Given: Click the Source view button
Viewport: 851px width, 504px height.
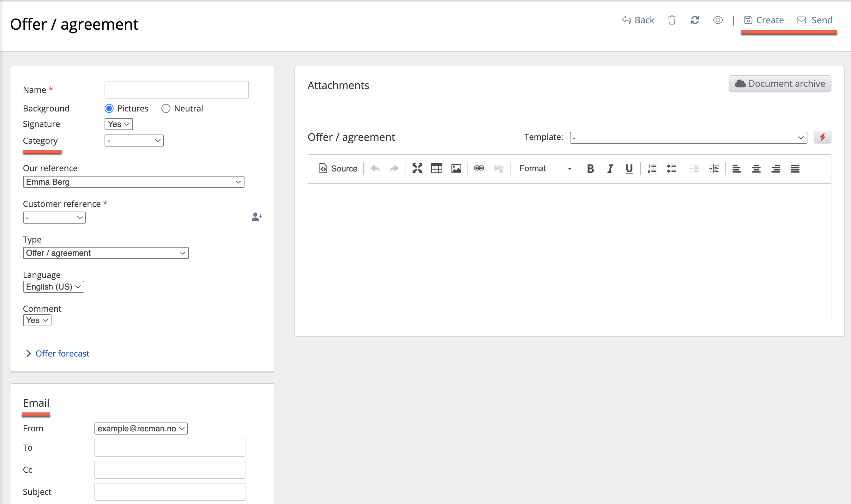Looking at the screenshot, I should (338, 169).
